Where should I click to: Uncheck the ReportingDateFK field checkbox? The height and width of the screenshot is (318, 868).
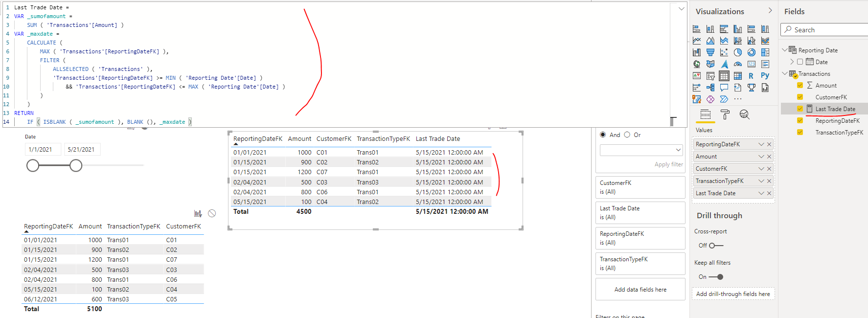coord(800,120)
